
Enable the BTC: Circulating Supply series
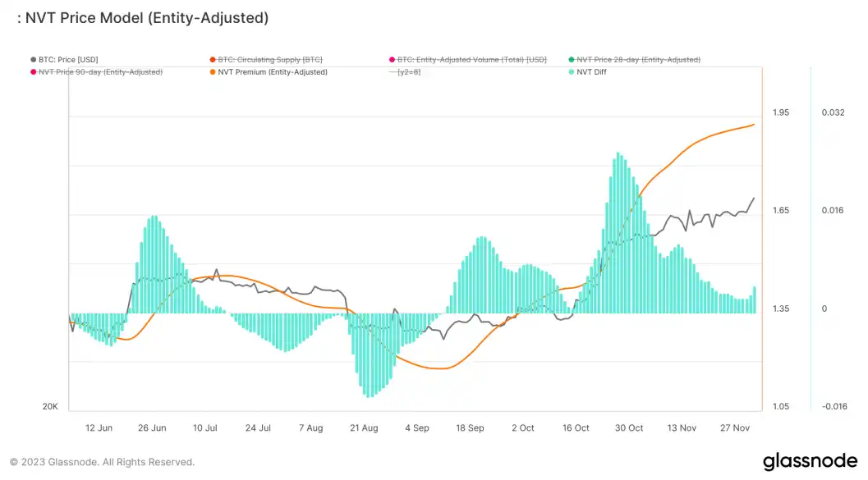[x=269, y=60]
